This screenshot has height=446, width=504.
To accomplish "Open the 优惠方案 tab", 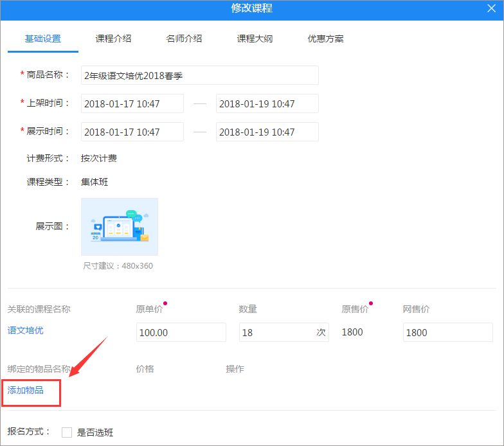I will tap(325, 39).
